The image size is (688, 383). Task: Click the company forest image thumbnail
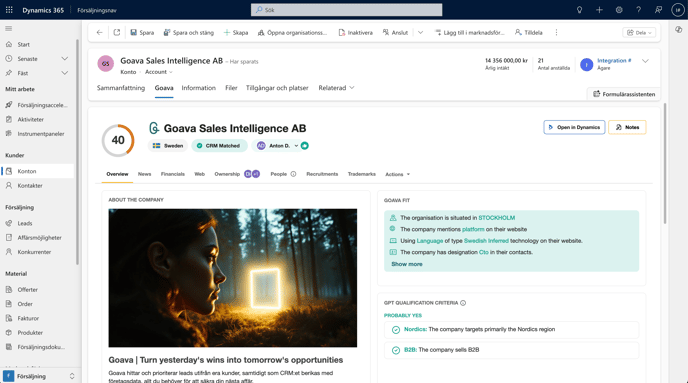[x=233, y=278]
